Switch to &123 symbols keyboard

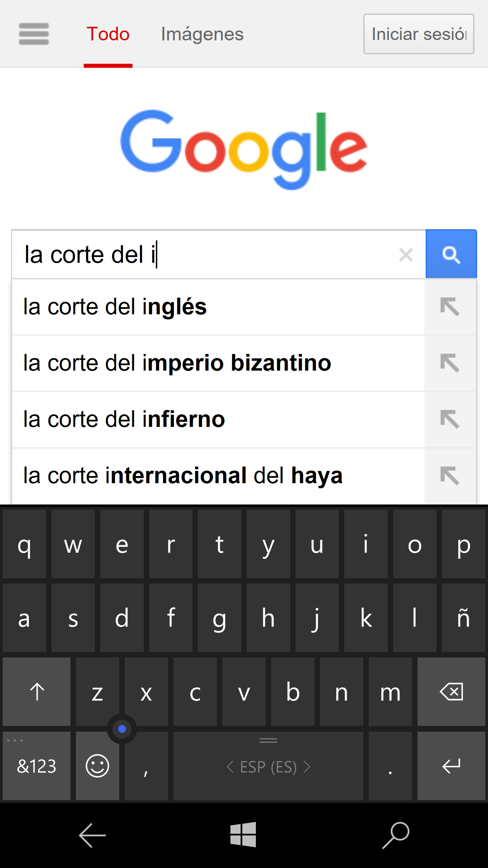tap(37, 766)
